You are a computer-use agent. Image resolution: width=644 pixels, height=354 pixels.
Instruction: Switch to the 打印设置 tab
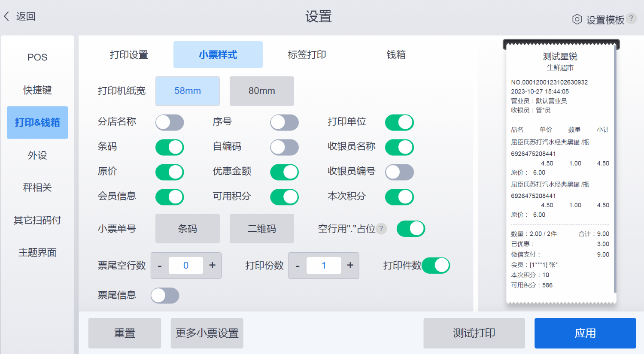[x=129, y=55]
